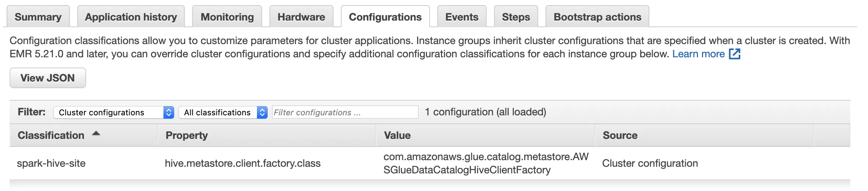Show the Bootstrap actions tab

[597, 17]
